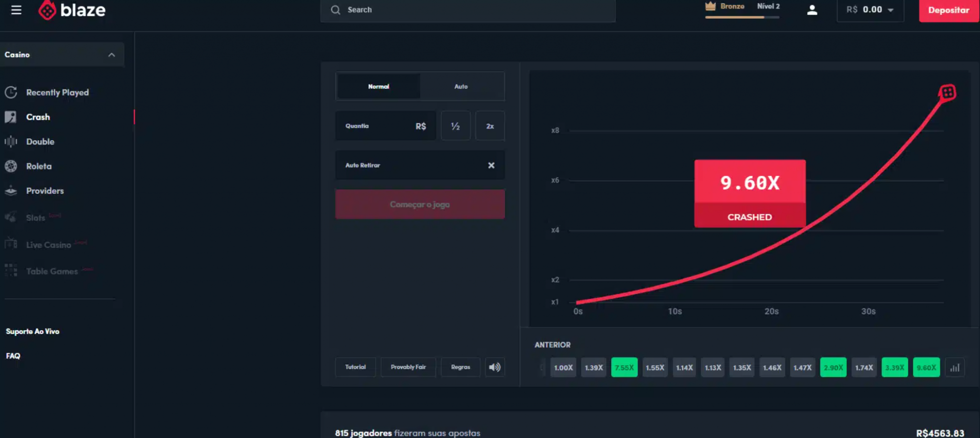Select the Crash game icon in sidebar
Viewport: 980px width, 438px height.
coord(10,117)
